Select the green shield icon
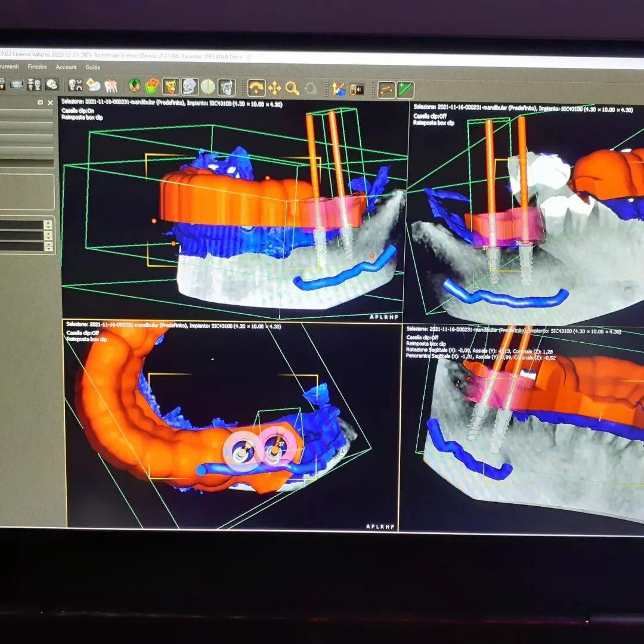Viewport: 644px width, 644px height. [x=135, y=86]
